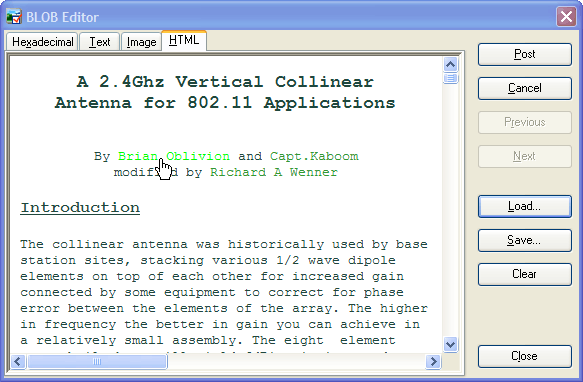Click the Introduction heading
This screenshot has height=382, width=583.
pyautogui.click(x=80, y=208)
